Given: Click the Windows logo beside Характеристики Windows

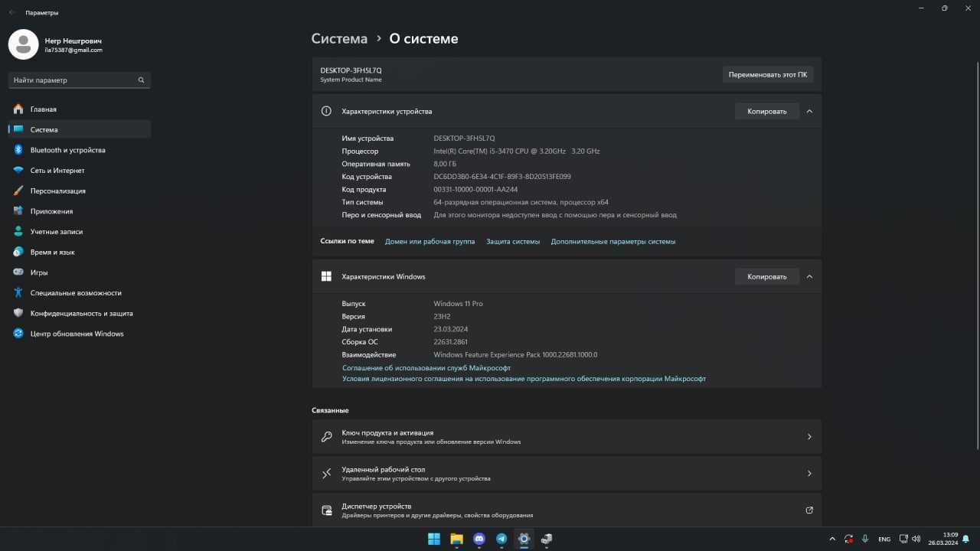Looking at the screenshot, I should click(x=326, y=276).
